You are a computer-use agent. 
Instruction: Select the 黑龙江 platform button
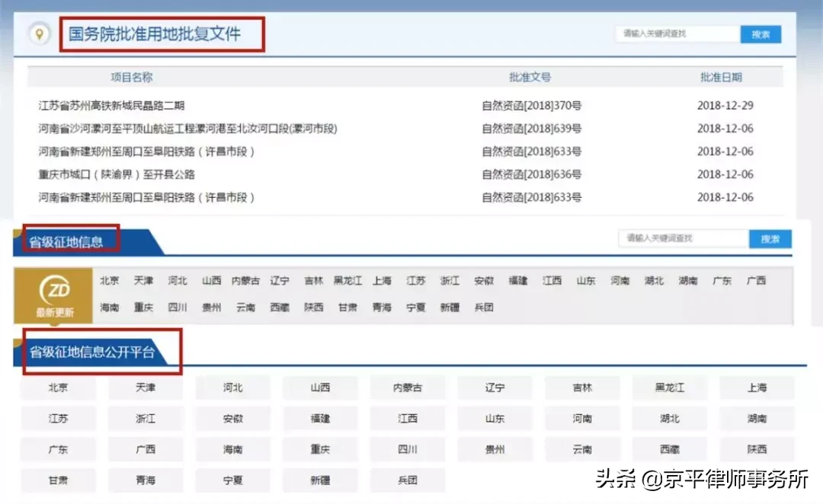pos(670,388)
